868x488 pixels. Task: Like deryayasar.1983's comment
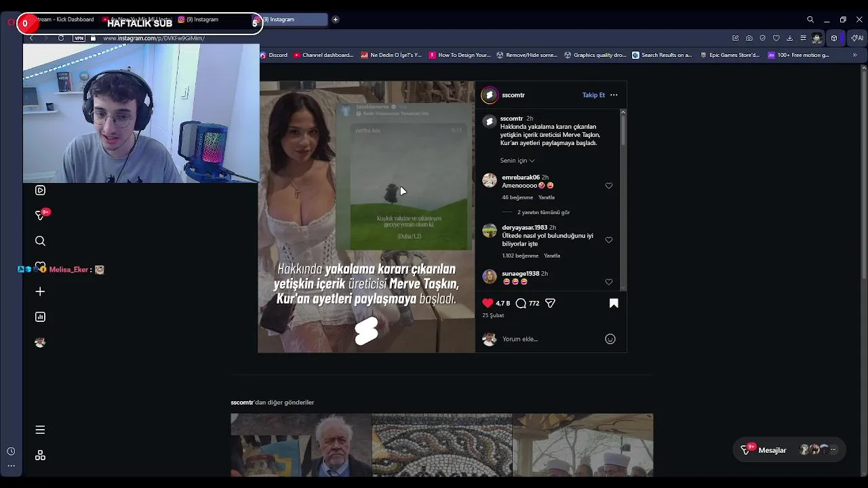pos(609,240)
